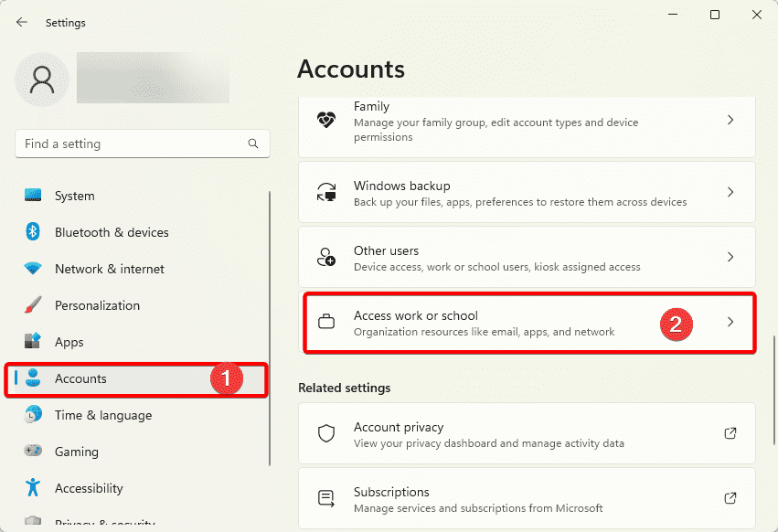
Task: Click the Personalization paintbrush icon
Action: point(33,305)
